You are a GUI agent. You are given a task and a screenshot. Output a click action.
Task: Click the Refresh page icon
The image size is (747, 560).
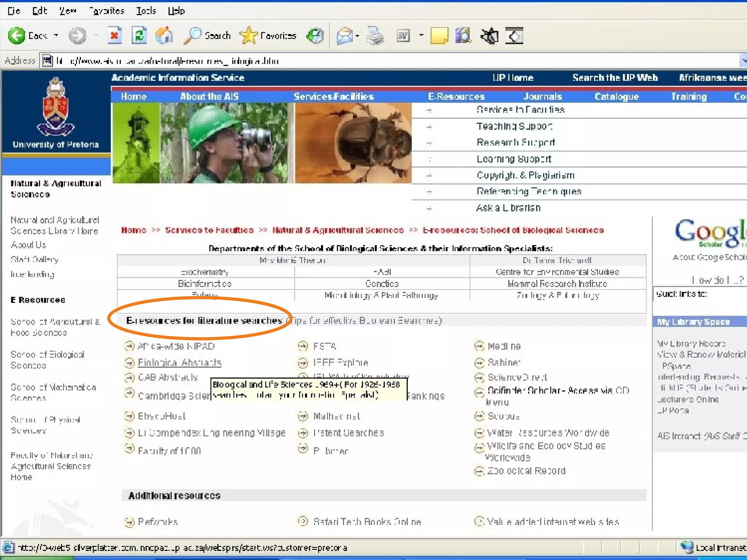[139, 36]
